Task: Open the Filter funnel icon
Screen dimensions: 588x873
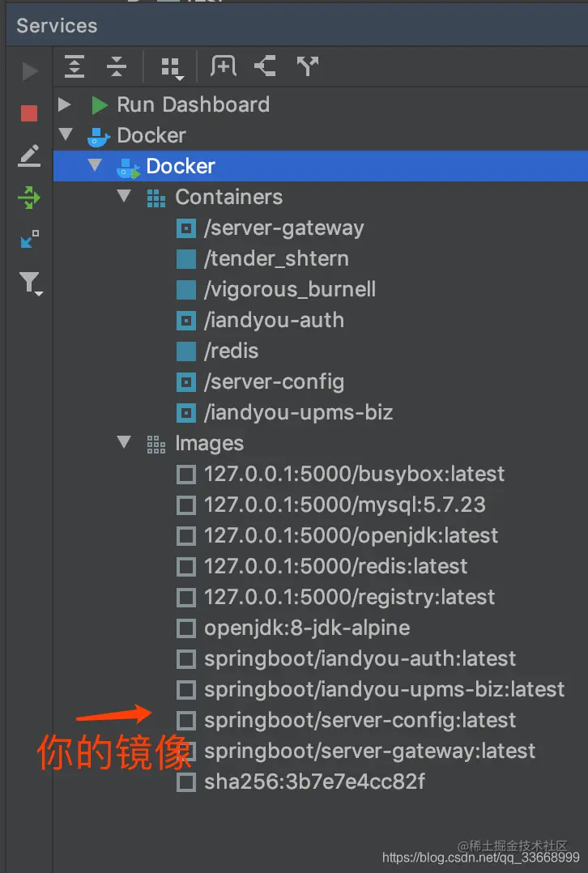Action: tap(31, 283)
